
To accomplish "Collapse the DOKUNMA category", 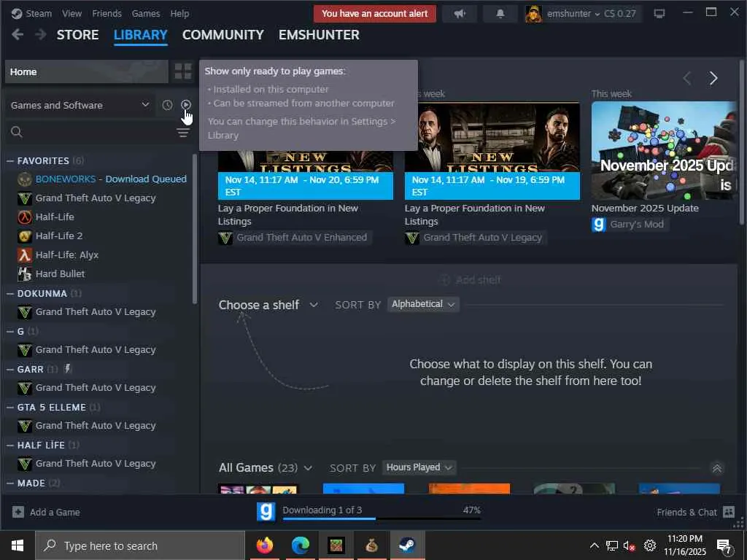I will pyautogui.click(x=10, y=294).
